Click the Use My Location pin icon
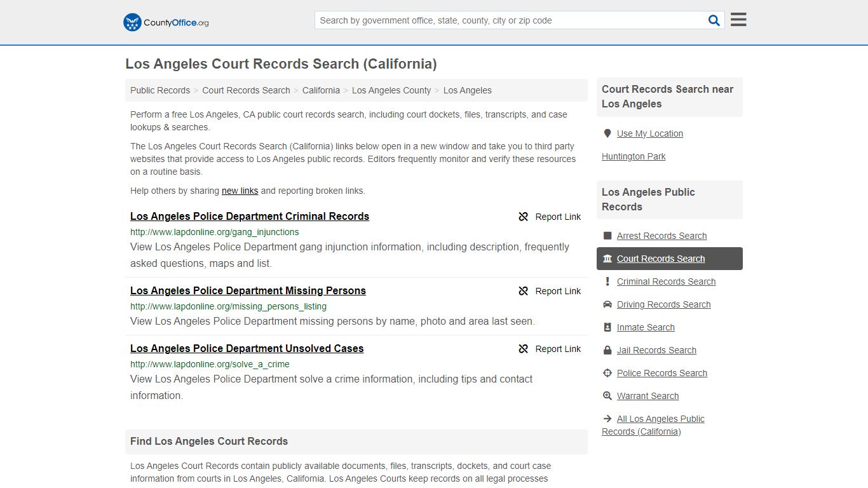Image resolution: width=868 pixels, height=488 pixels. tap(607, 133)
